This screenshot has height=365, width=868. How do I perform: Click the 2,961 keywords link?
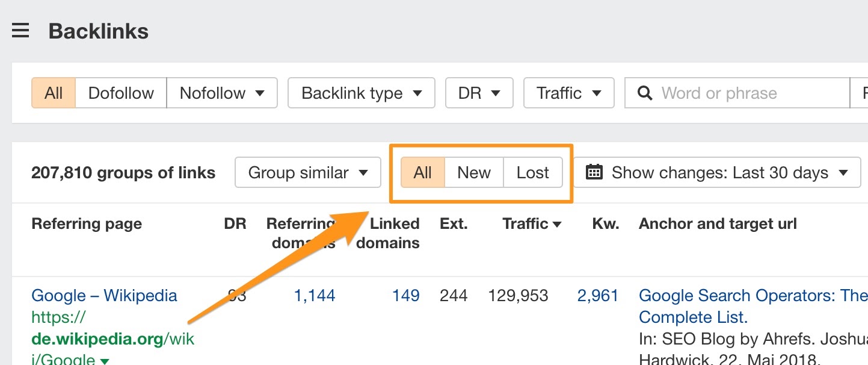[x=597, y=296]
